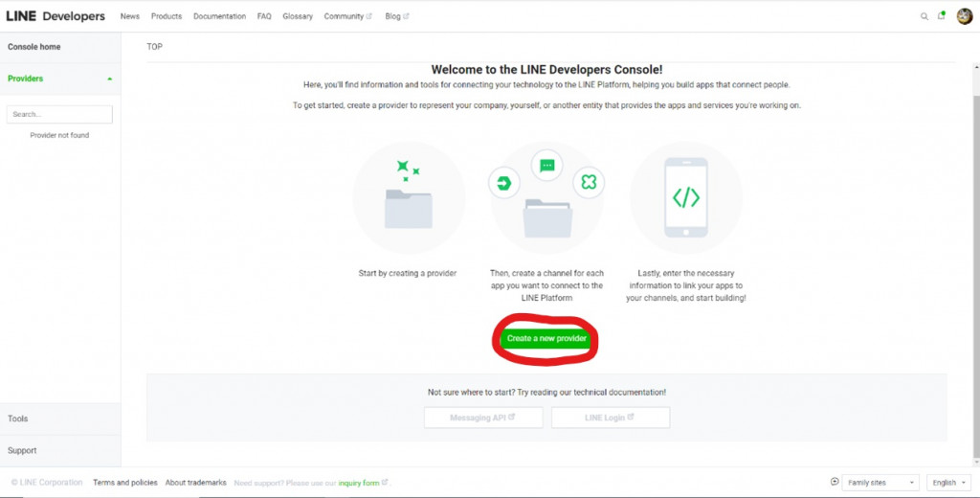The image size is (980, 498).
Task: Click the TOP breadcrumb
Action: click(154, 47)
